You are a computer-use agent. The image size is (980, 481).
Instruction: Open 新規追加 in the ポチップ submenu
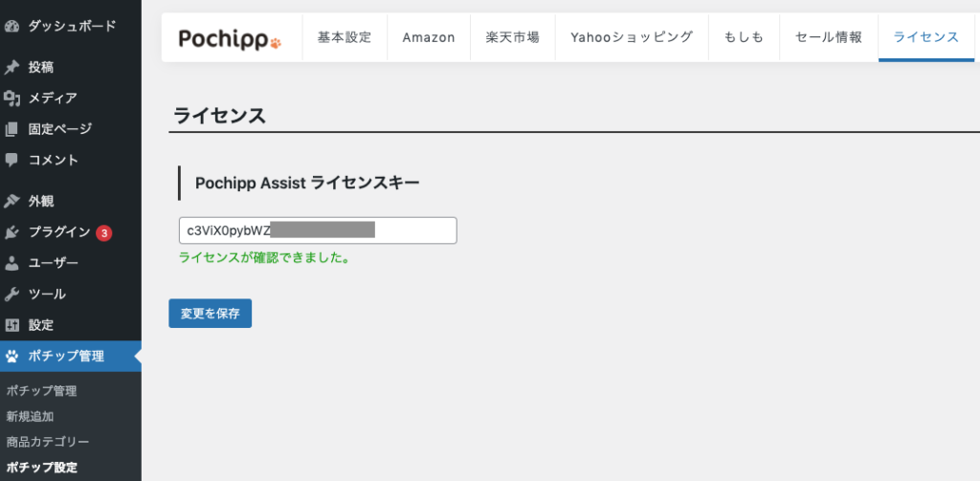click(x=30, y=417)
